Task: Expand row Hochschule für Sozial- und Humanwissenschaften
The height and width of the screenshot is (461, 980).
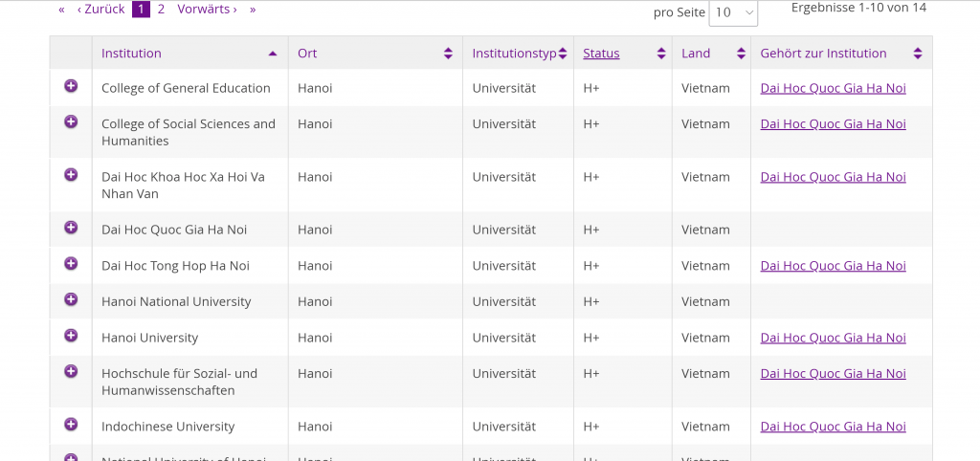Action: pyautogui.click(x=71, y=372)
